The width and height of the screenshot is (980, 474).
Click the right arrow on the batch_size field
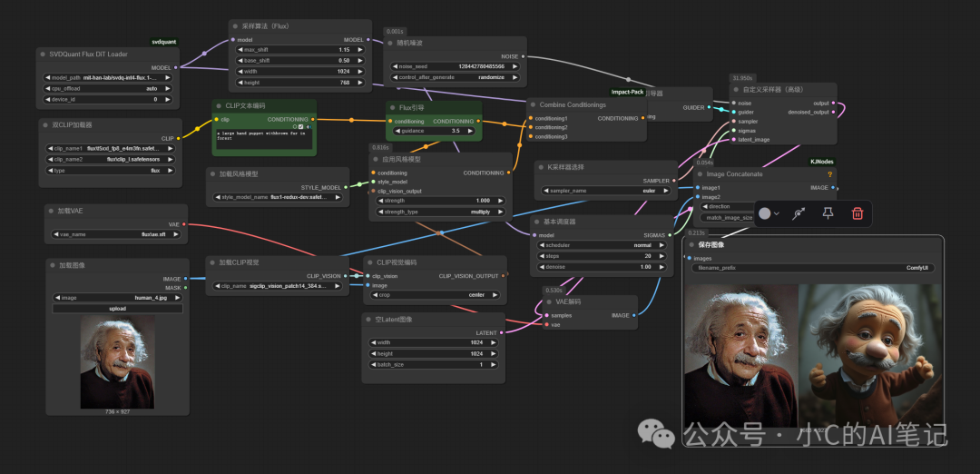click(495, 364)
